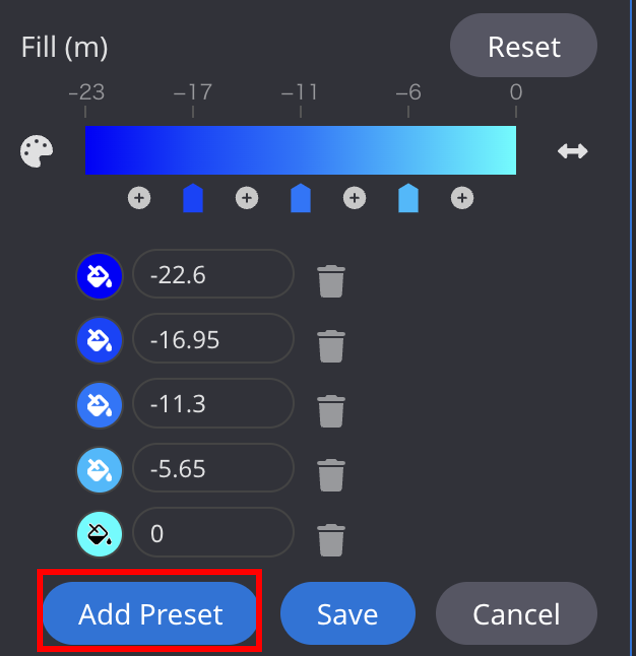Open the paint bucket for the 0 stop

pyautogui.click(x=99, y=534)
